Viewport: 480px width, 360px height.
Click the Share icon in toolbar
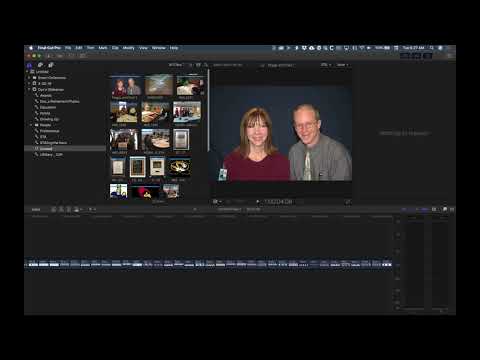pos(450,56)
